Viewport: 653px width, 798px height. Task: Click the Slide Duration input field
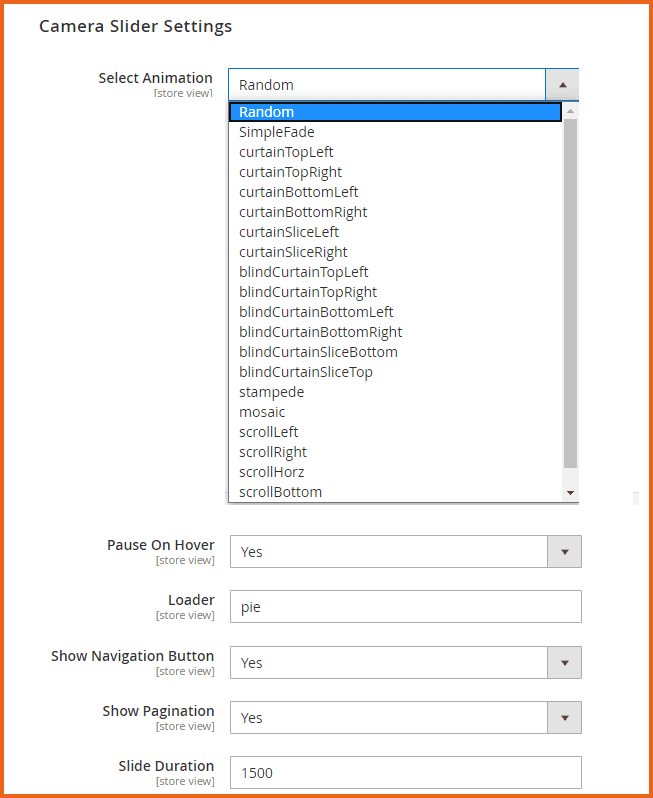click(405, 772)
